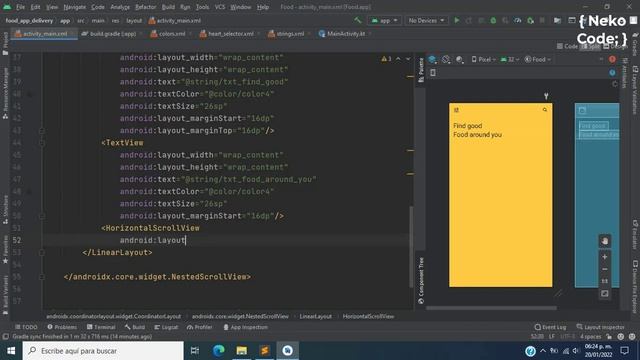640x360 pixels.
Task: Click the red error indicator in design preview
Action: point(612,60)
